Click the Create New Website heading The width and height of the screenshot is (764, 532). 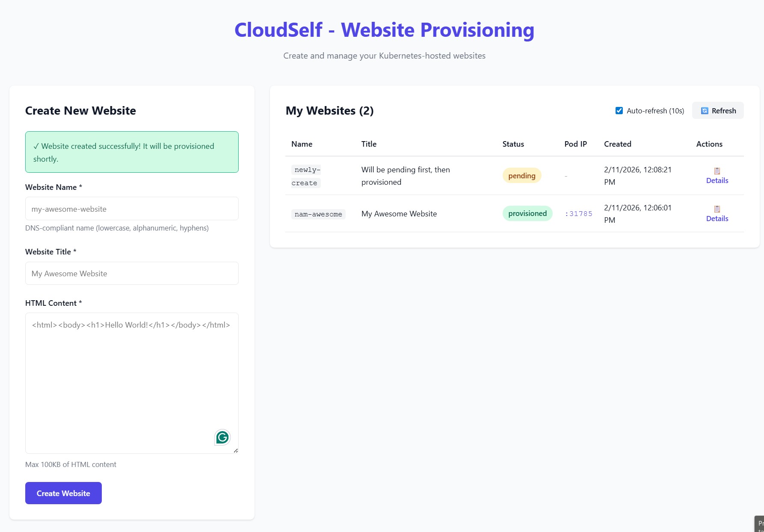point(80,111)
